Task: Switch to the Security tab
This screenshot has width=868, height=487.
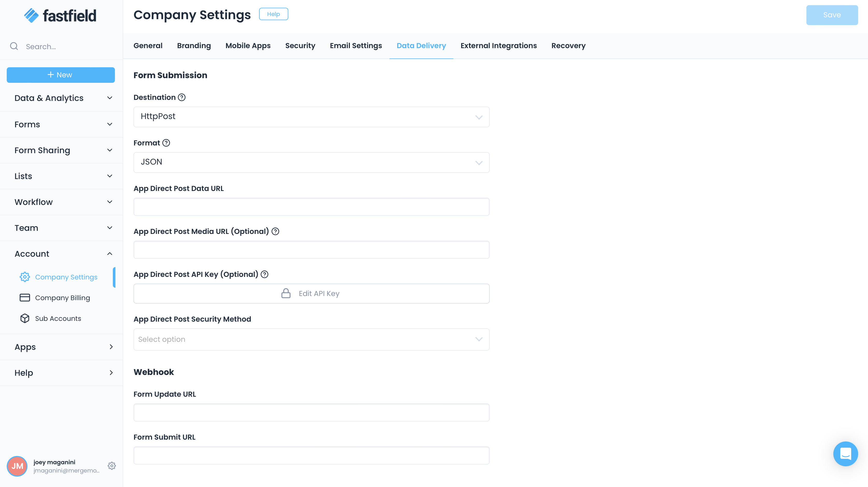Action: coord(300,46)
